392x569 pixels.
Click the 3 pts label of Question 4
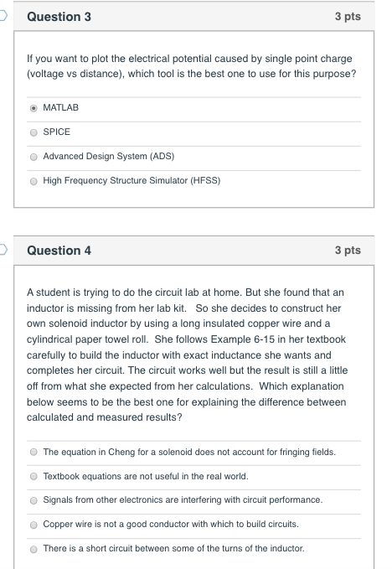click(348, 250)
